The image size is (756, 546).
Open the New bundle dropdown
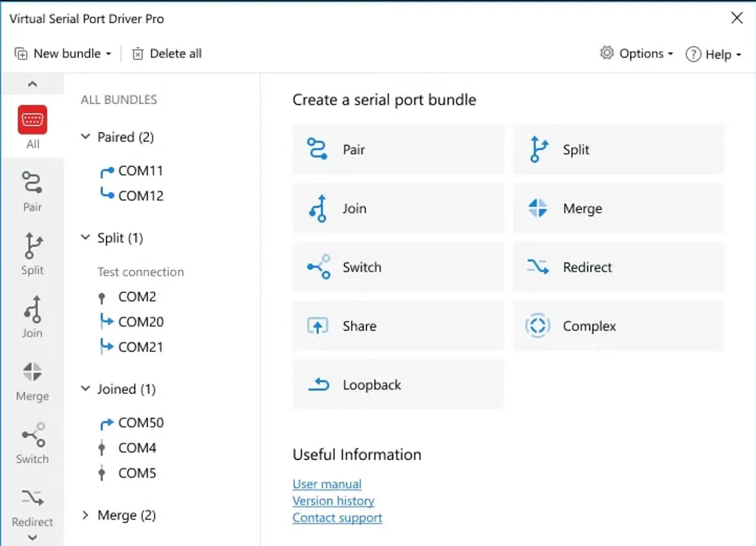(x=63, y=53)
